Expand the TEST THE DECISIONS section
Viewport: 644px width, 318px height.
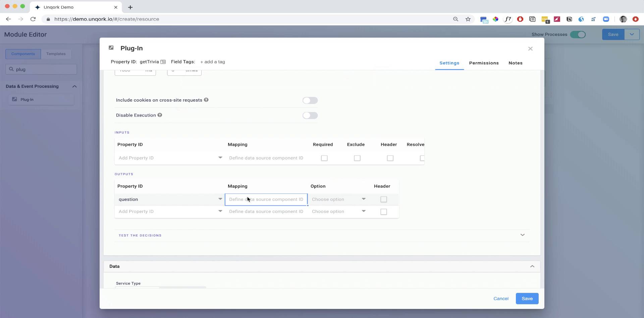coord(522,235)
